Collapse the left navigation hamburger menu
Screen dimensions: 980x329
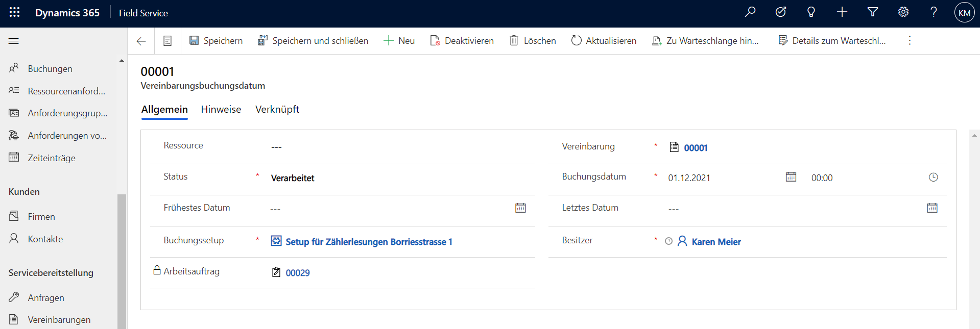coord(14,41)
